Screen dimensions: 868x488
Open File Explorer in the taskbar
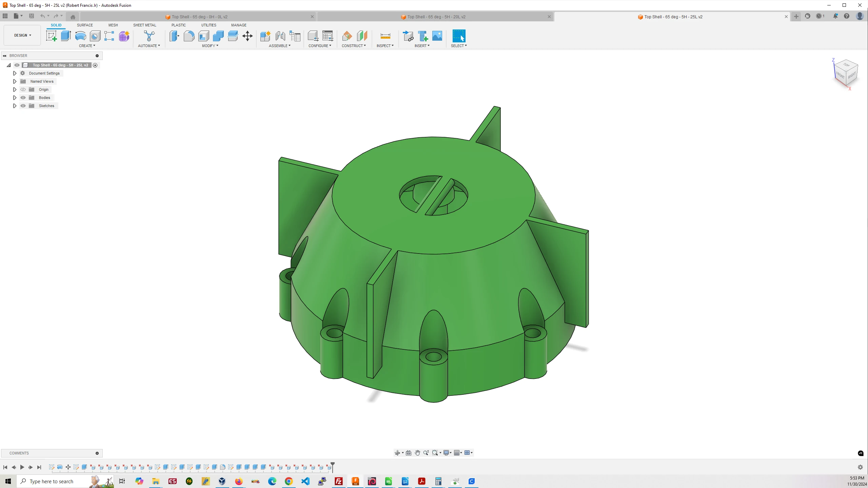pos(156,481)
